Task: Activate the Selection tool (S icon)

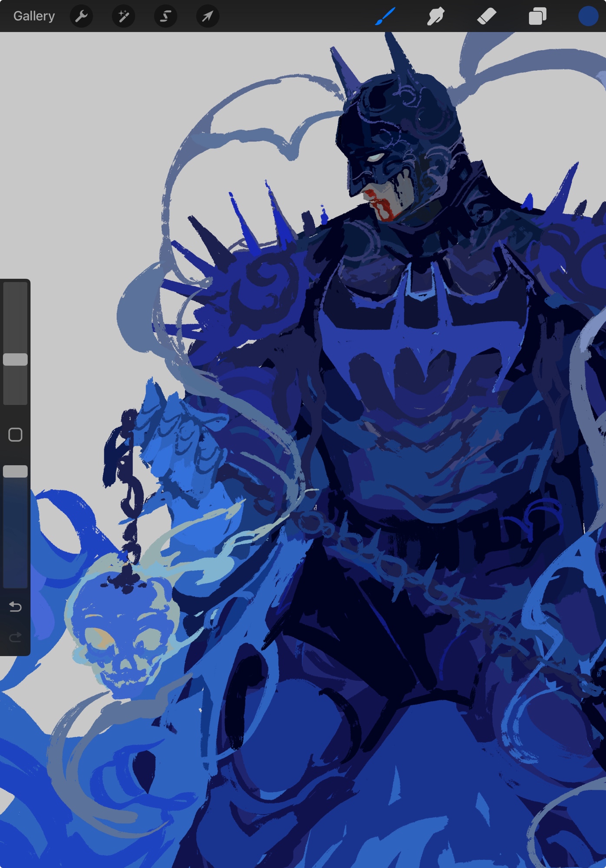Action: pos(165,16)
